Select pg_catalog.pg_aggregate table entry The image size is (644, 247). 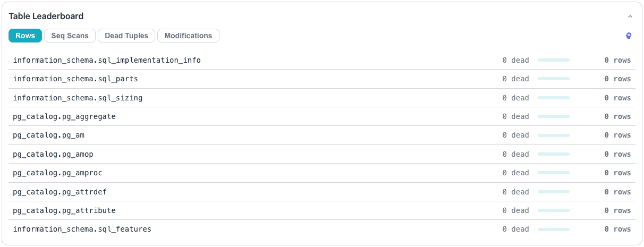[x=322, y=116]
